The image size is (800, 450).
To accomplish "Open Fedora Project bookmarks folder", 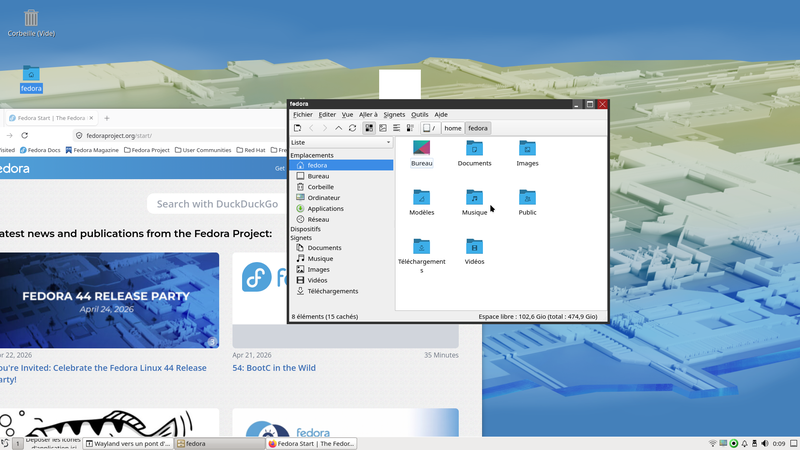I will [147, 150].
